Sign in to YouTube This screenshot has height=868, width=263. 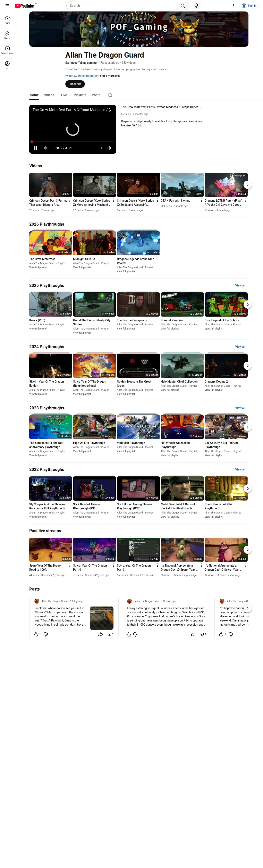(x=249, y=6)
